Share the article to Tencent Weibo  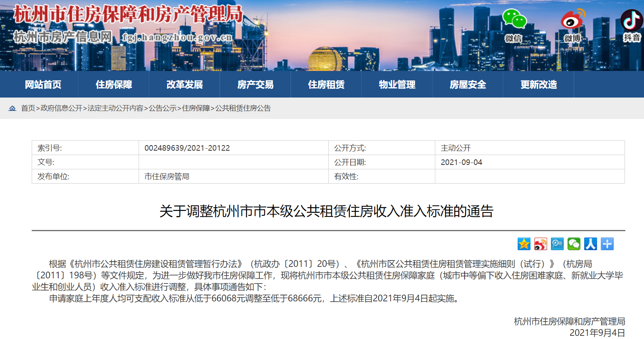[x=557, y=244]
